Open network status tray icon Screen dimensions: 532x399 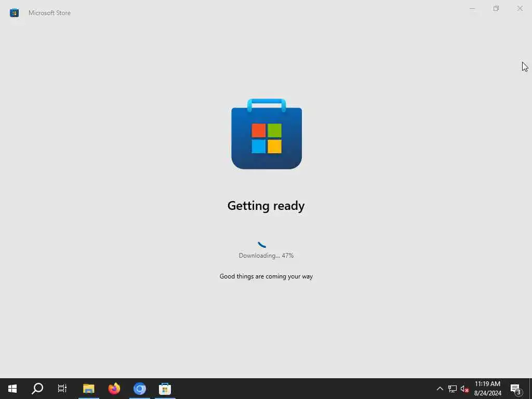coord(453,389)
